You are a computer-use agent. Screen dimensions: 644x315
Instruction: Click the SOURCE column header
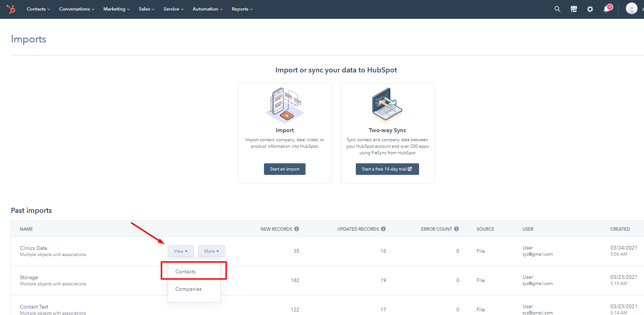(x=485, y=229)
